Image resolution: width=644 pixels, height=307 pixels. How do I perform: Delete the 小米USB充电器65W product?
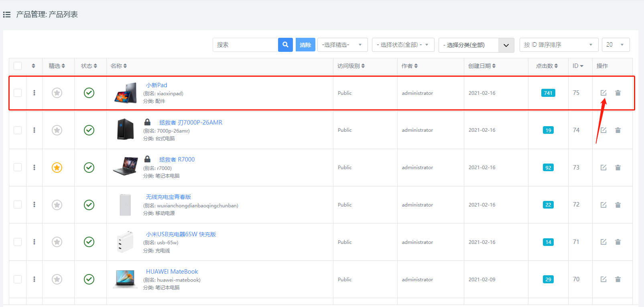click(x=618, y=242)
